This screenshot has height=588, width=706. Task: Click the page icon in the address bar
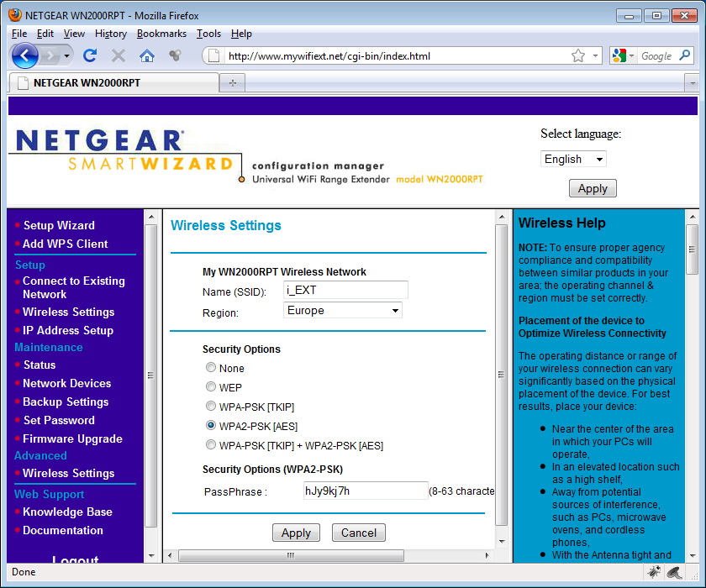[x=213, y=55]
